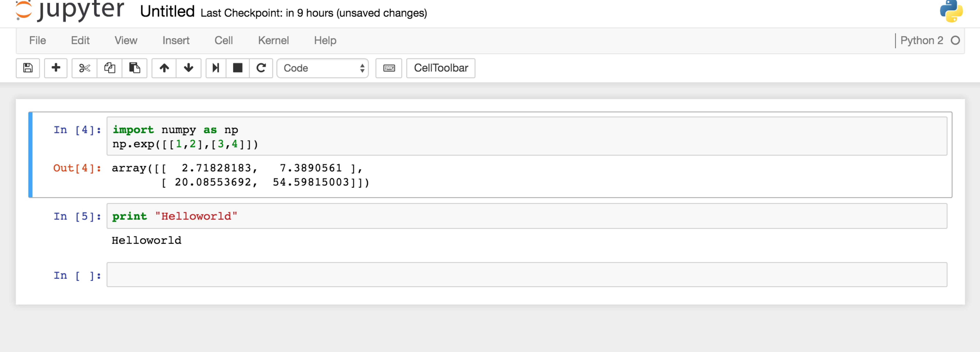The height and width of the screenshot is (352, 980).
Task: Focus the empty code cell input
Action: 527,274
